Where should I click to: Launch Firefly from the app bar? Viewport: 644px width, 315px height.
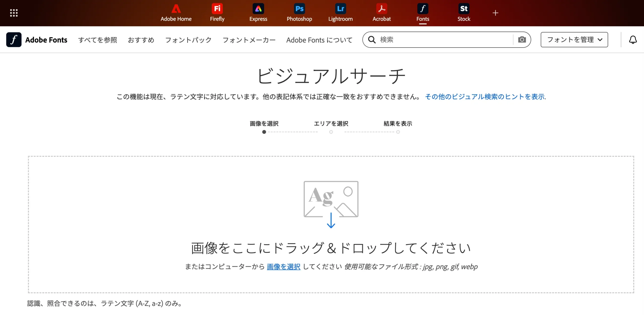[x=217, y=13]
